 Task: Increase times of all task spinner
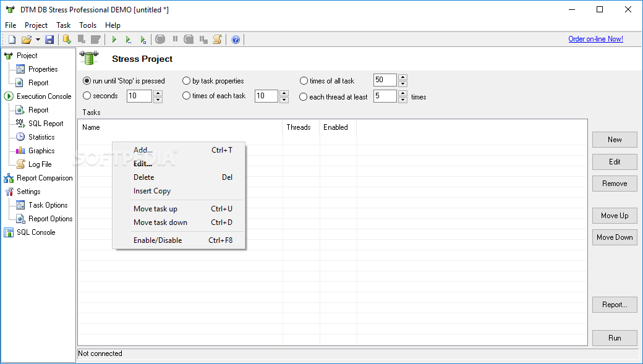(x=402, y=77)
